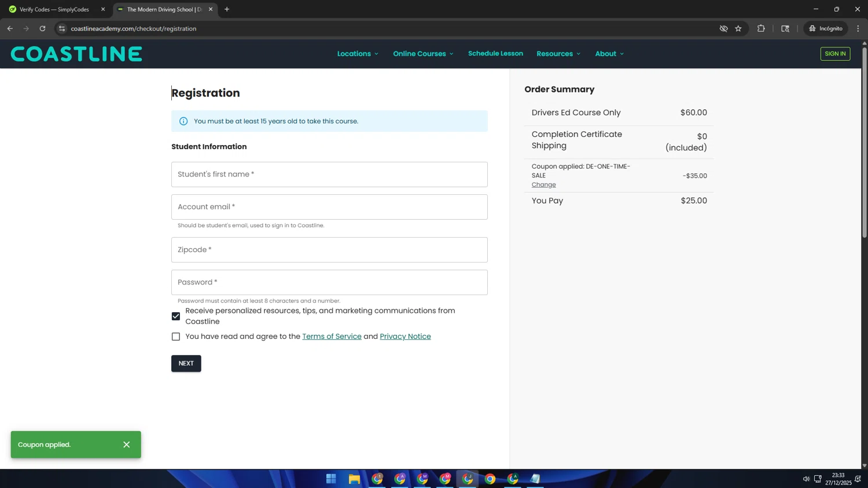Switch to Verify Codes SimplyCodes tab
This screenshot has height=488, width=868.
(x=54, y=9)
